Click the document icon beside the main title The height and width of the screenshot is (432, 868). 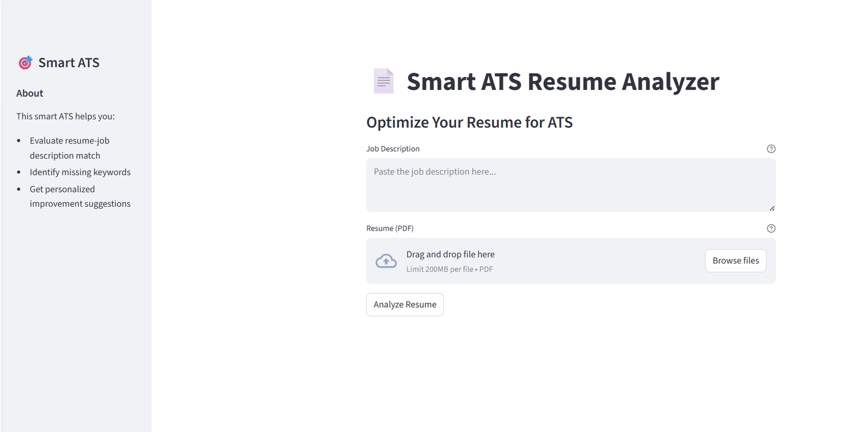pos(384,81)
